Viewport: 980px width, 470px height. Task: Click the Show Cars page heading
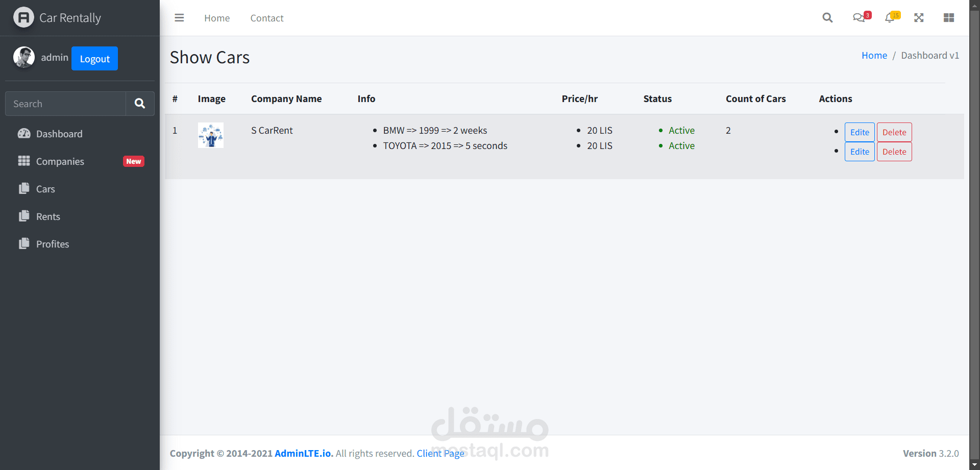point(210,57)
